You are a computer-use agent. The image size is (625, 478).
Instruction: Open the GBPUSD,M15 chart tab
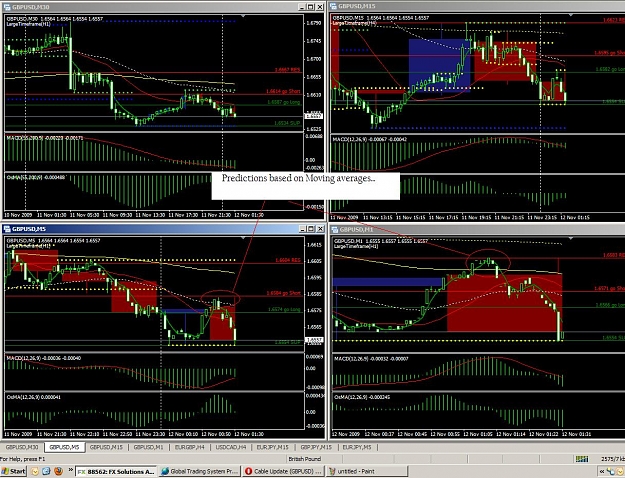(x=106, y=447)
